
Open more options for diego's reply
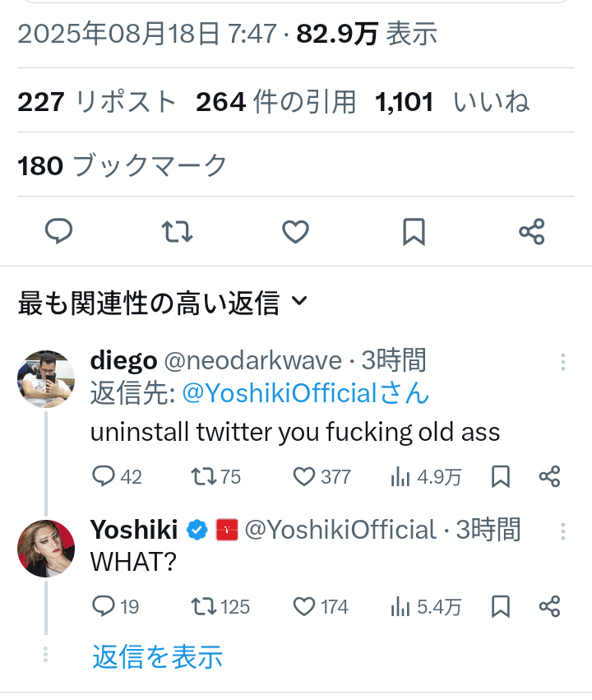pos(563,363)
